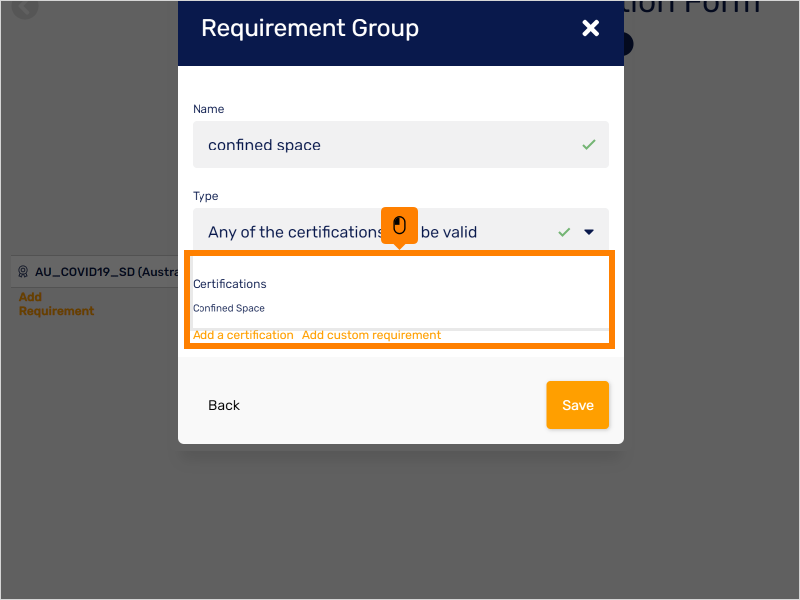800x600 pixels.
Task: Expand Type options using the caret arrow
Action: click(x=589, y=231)
